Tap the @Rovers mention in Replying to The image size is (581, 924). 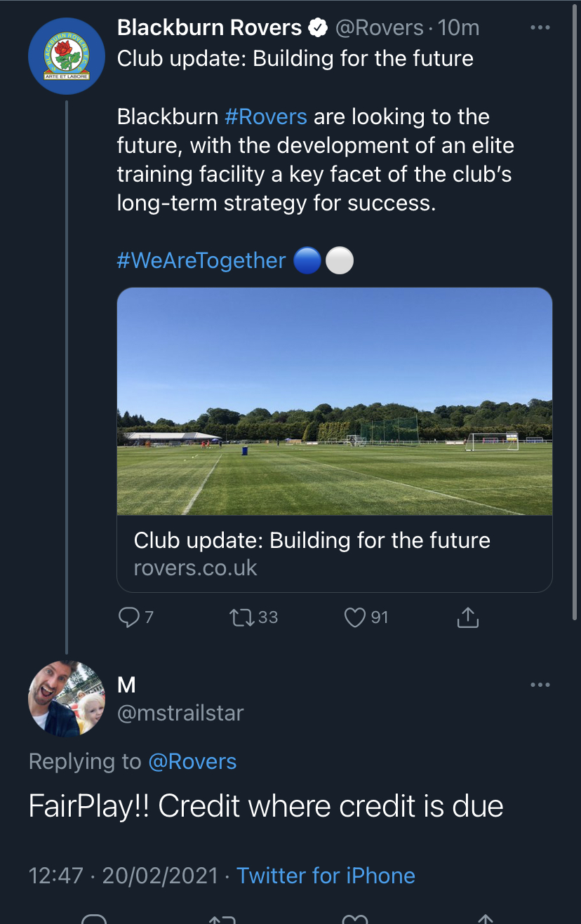point(192,762)
